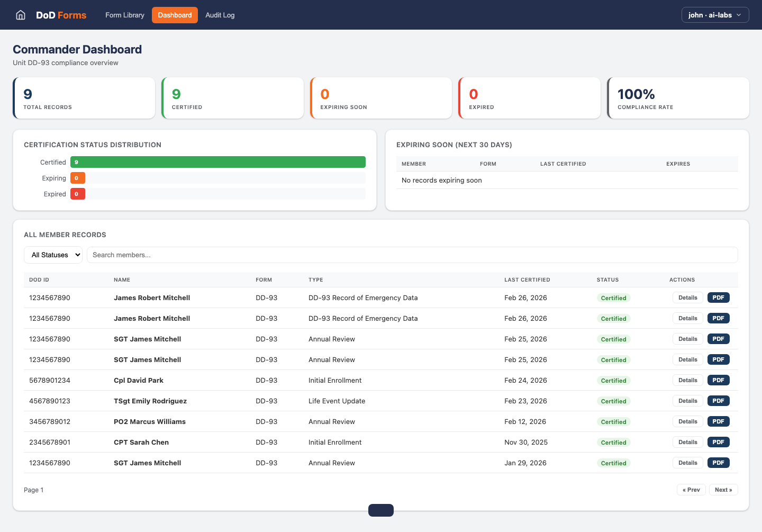Open the Audit Log section
Image resolution: width=762 pixels, height=532 pixels.
coord(220,15)
